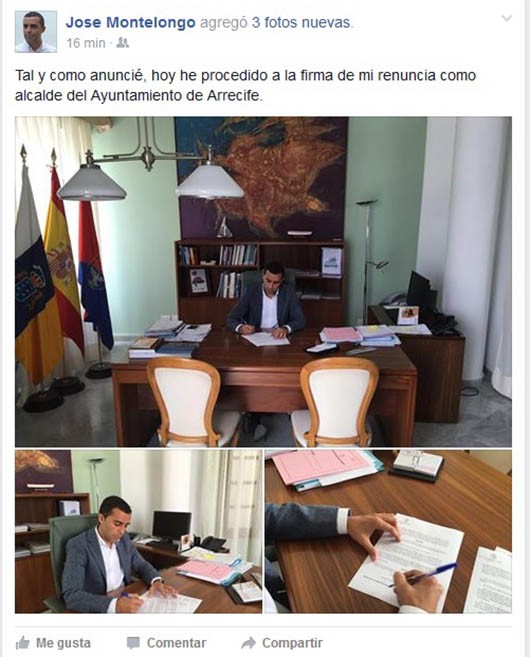Expand the post options chevron
Viewport: 530px width, 657px height.
[507, 18]
